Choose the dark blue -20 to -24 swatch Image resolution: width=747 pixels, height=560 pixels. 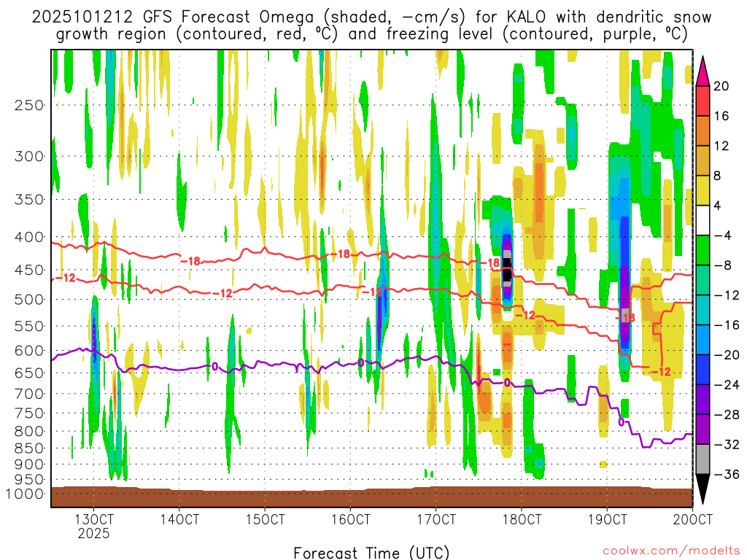pos(703,370)
